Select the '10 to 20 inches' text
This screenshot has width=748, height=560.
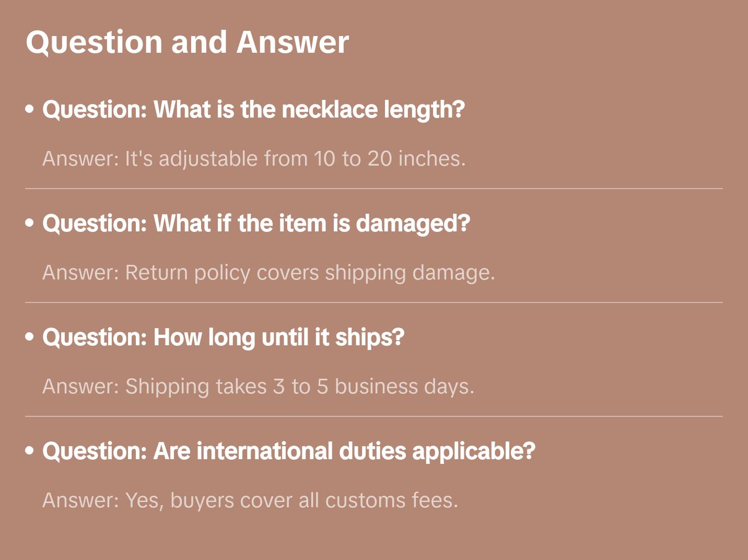389,159
